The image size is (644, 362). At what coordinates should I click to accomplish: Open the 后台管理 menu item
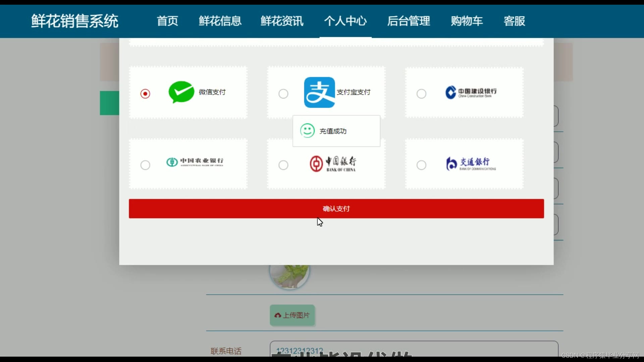pos(409,21)
